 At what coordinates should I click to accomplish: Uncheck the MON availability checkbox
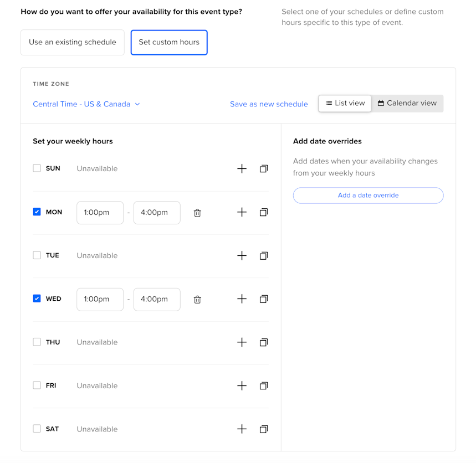[x=37, y=212]
